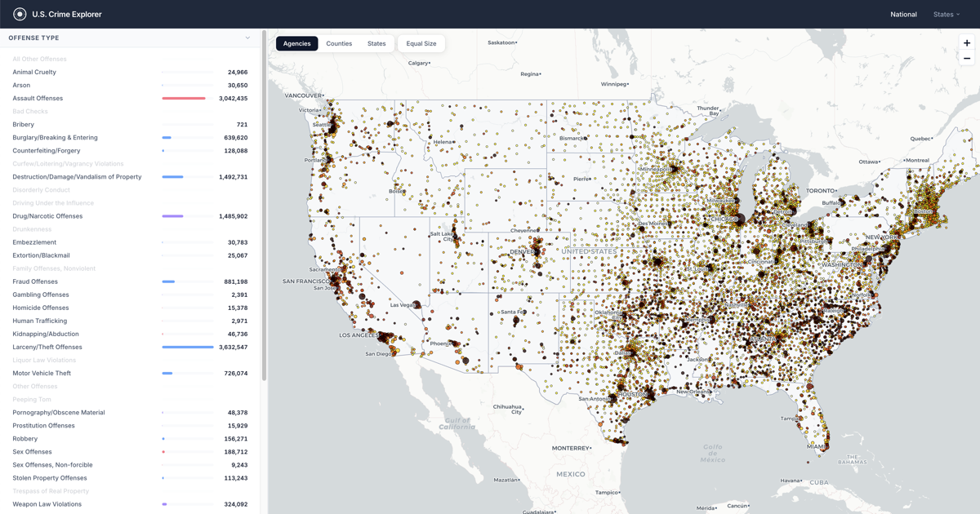Select the Bribery offense

pos(130,124)
